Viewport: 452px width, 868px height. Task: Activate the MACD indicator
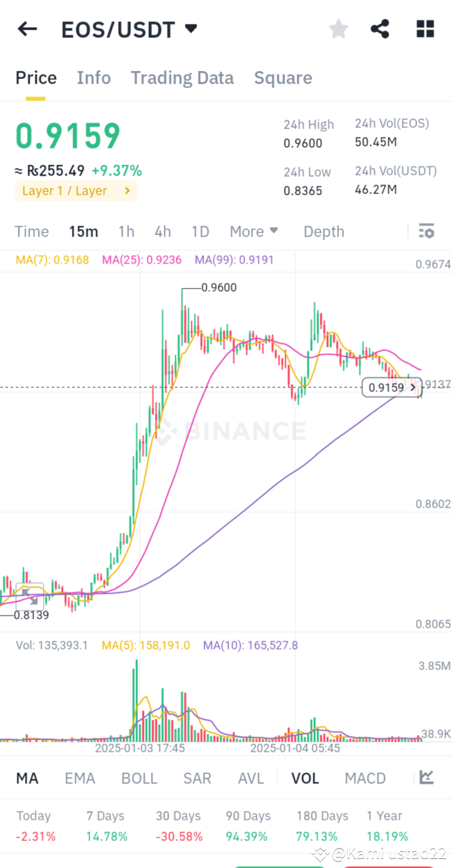pyautogui.click(x=365, y=777)
